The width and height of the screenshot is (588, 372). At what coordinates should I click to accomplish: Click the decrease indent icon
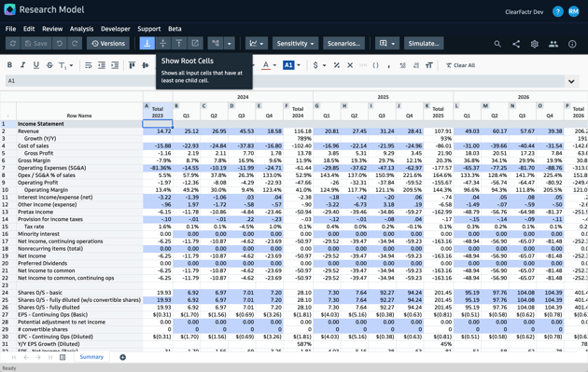(x=102, y=65)
